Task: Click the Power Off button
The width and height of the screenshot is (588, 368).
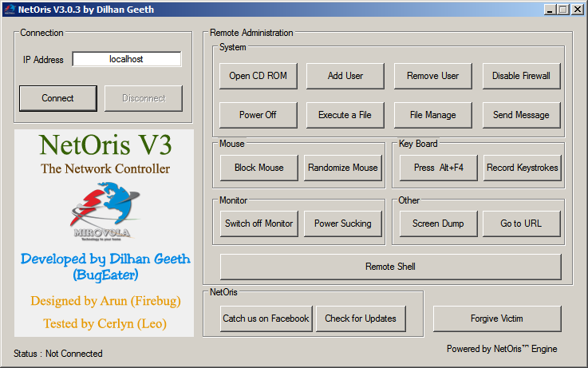Action: coord(258,115)
